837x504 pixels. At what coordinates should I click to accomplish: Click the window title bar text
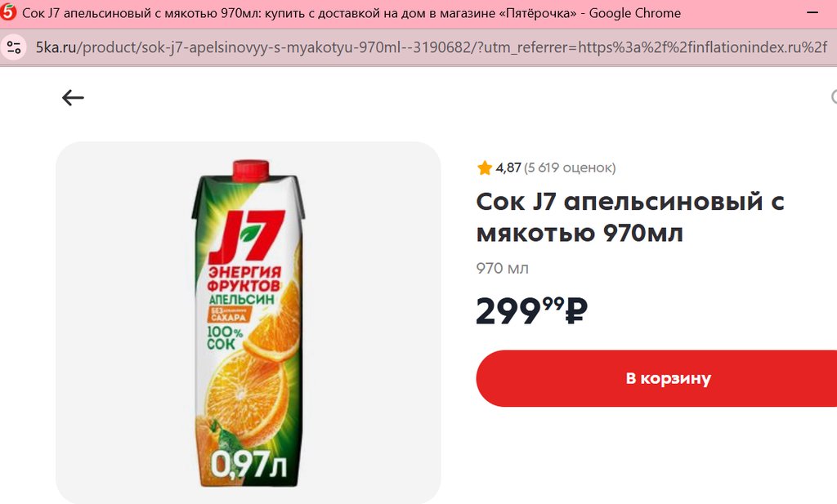coord(351,13)
